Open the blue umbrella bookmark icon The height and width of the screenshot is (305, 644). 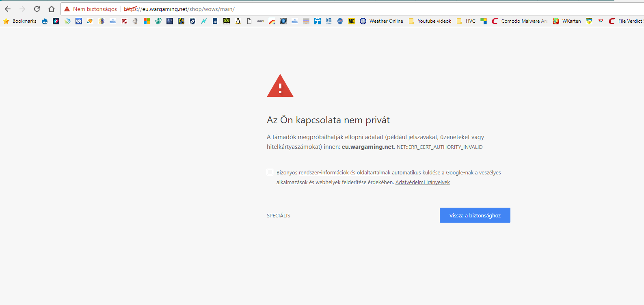(x=318, y=21)
